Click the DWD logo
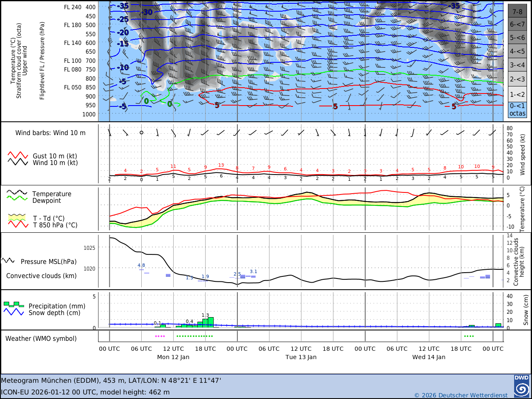Viewport: 532px width, 399px height. (x=522, y=386)
